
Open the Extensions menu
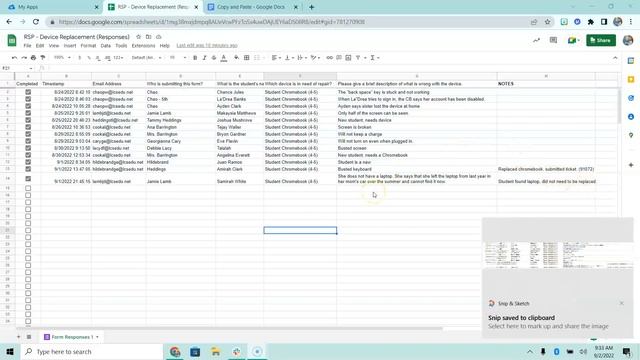(143, 46)
